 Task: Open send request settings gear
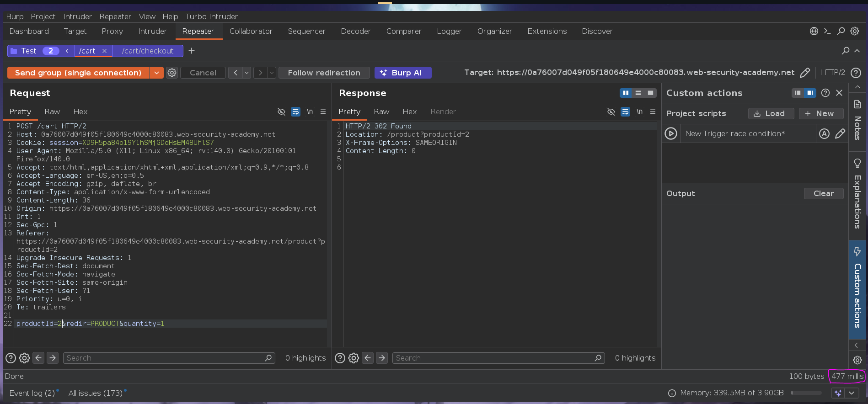point(172,73)
